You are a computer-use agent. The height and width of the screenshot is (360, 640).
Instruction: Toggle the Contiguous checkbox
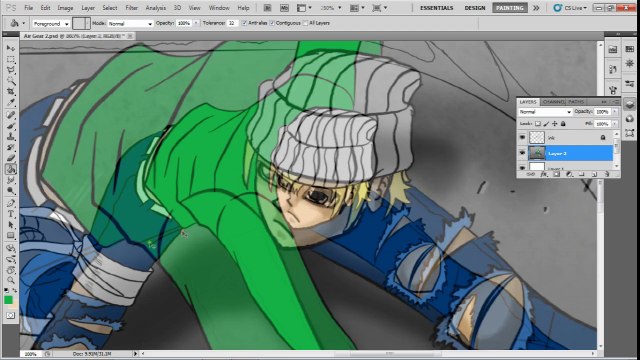tap(272, 23)
